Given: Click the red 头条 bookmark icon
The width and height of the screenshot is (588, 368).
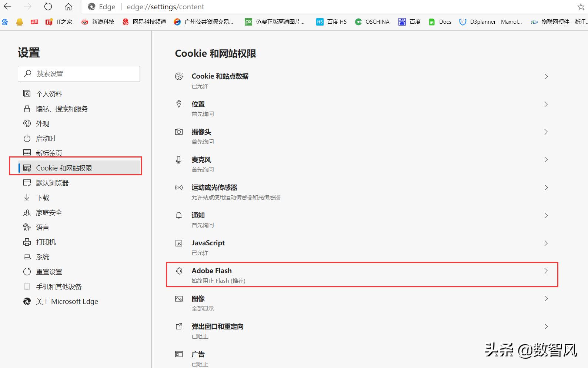Looking at the screenshot, I should point(34,22).
